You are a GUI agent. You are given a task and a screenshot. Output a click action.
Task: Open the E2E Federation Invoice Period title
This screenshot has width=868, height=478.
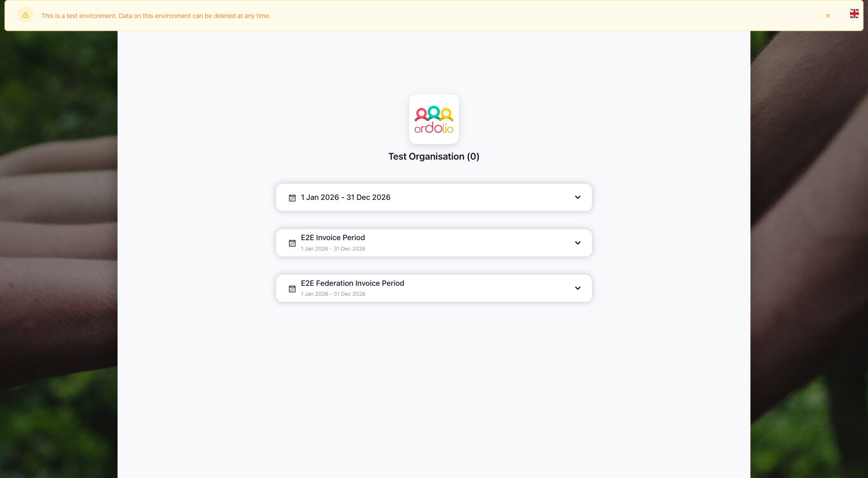[353, 283]
